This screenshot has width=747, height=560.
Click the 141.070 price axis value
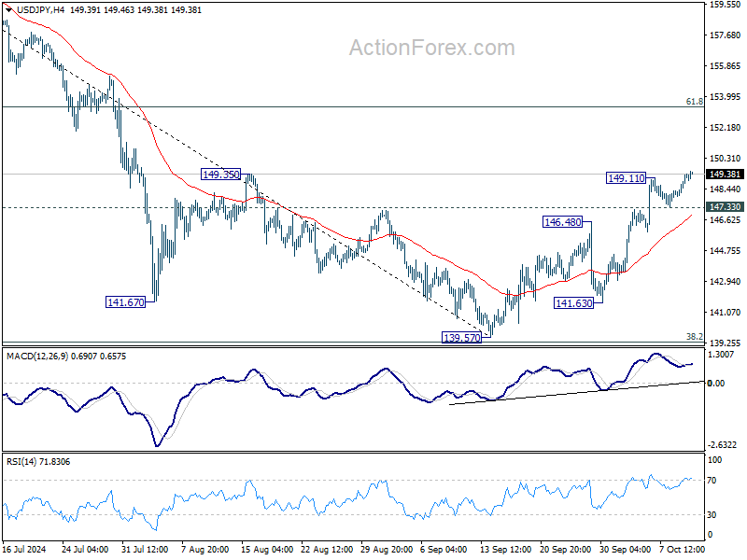tap(726, 312)
